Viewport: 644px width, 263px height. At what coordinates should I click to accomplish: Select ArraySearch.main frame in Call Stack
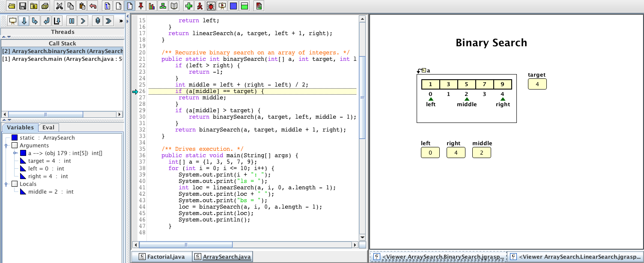tap(63, 59)
